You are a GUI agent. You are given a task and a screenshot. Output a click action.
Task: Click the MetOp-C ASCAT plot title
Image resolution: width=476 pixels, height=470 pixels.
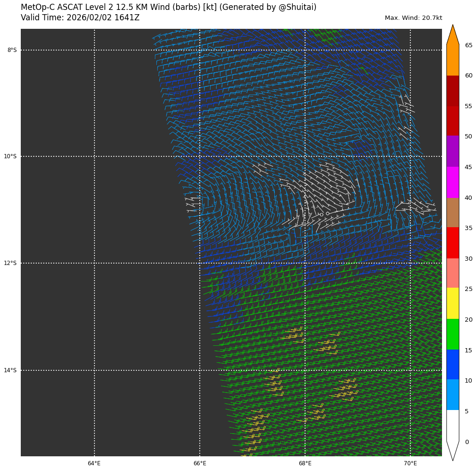click(169, 8)
